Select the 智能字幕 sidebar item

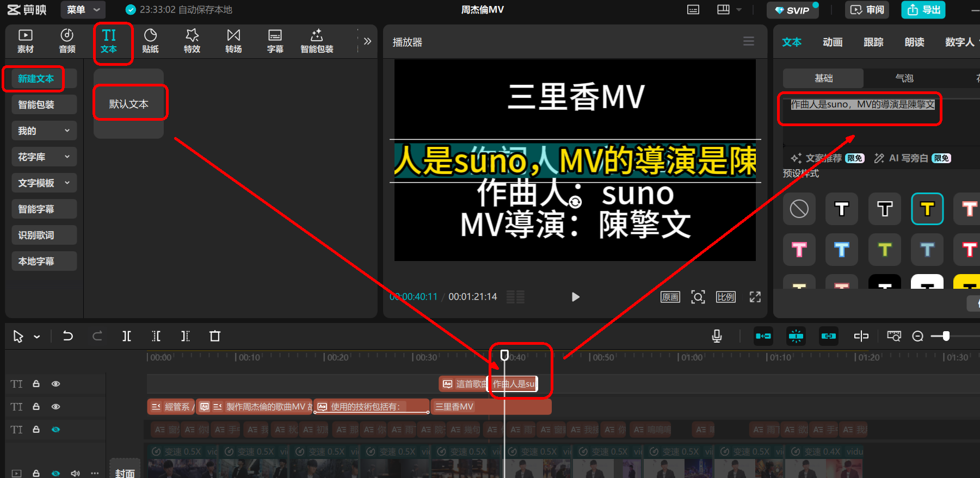pos(44,209)
